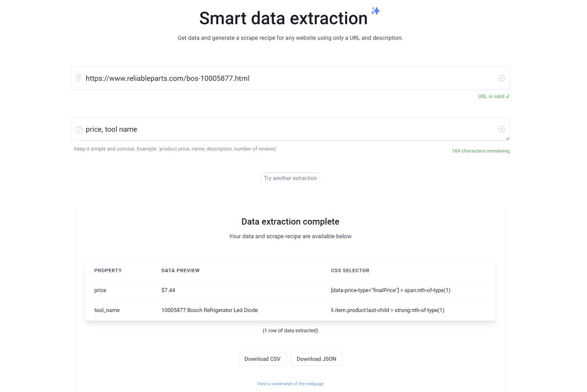Grab the description textarea resize handle

click(x=508, y=139)
